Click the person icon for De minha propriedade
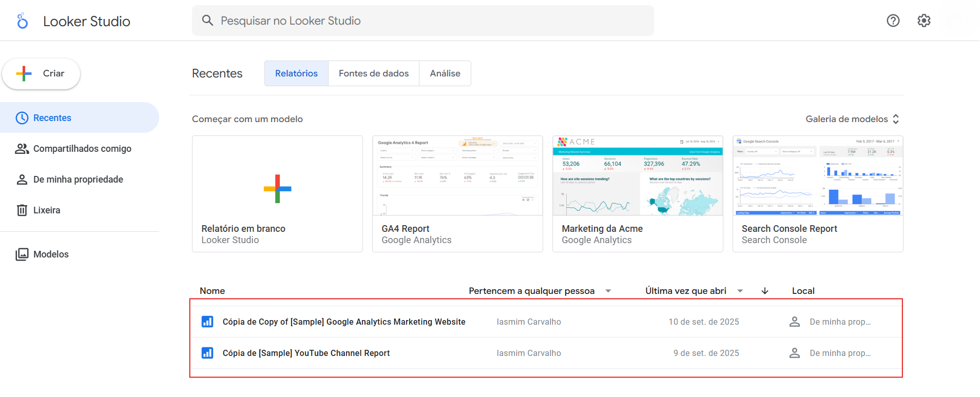Image resolution: width=980 pixels, height=397 pixels. point(22,180)
